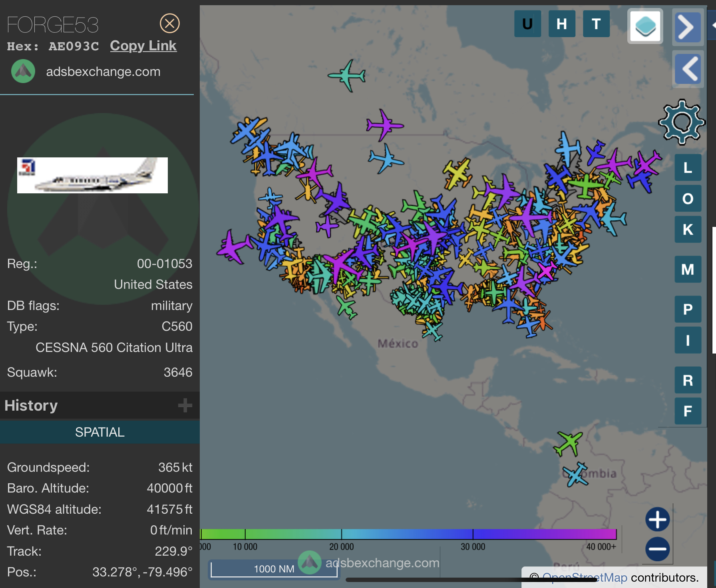Select the SPATIAL section header
The width and height of the screenshot is (716, 588).
coord(100,432)
